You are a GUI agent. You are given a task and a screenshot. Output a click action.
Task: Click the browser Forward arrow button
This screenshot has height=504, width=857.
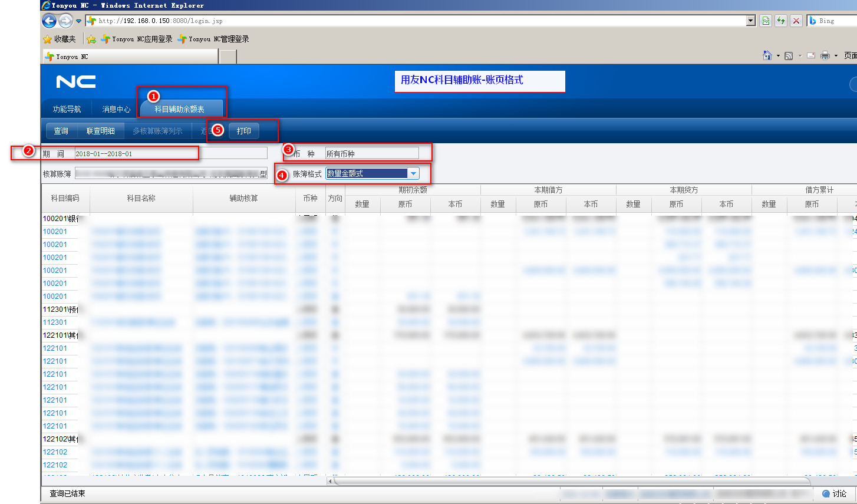coord(65,21)
